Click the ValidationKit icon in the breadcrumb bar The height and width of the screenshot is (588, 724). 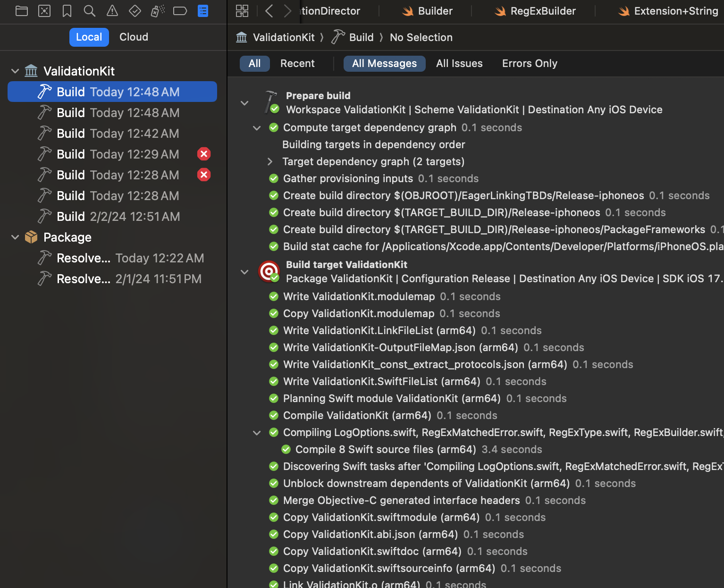[242, 37]
